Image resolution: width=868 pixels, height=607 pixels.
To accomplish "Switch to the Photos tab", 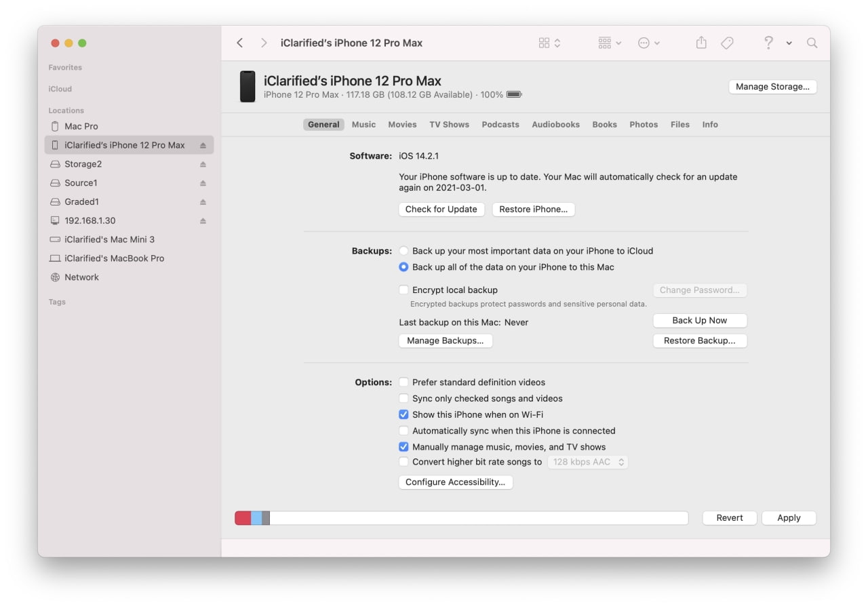I will point(644,125).
